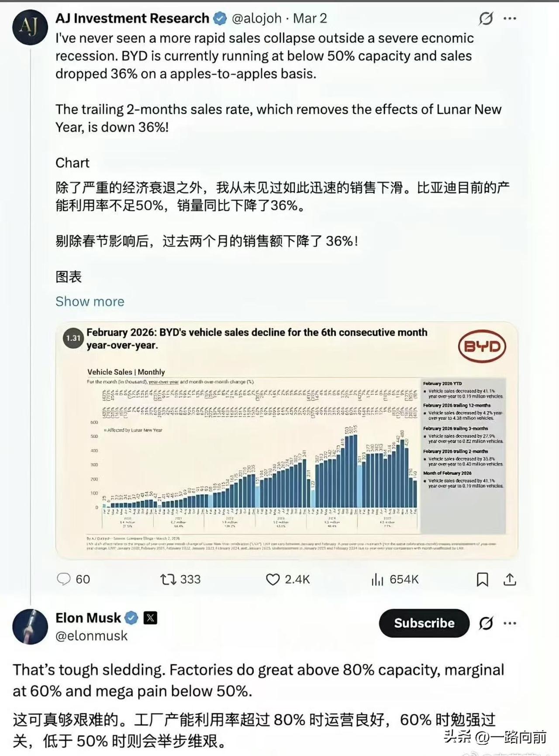This screenshot has width=559, height=756.
Task: Open Grok actions on Elon Musk's reply
Action: (x=486, y=623)
